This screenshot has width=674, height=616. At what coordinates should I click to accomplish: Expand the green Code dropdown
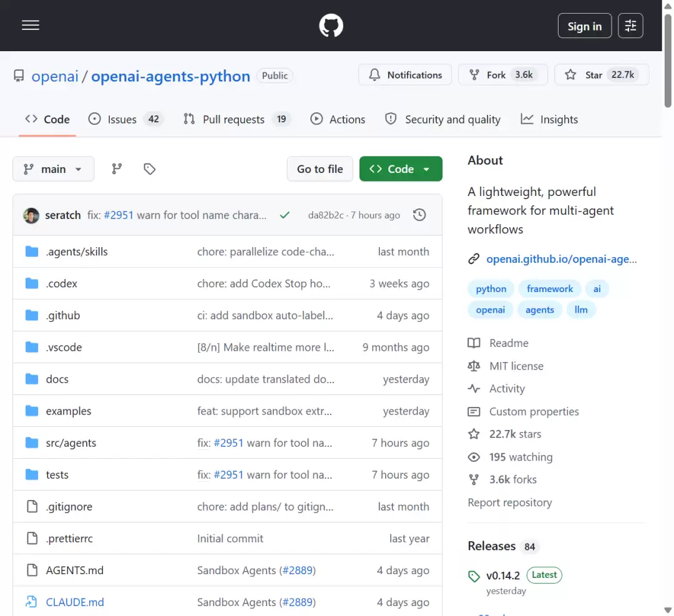click(401, 169)
